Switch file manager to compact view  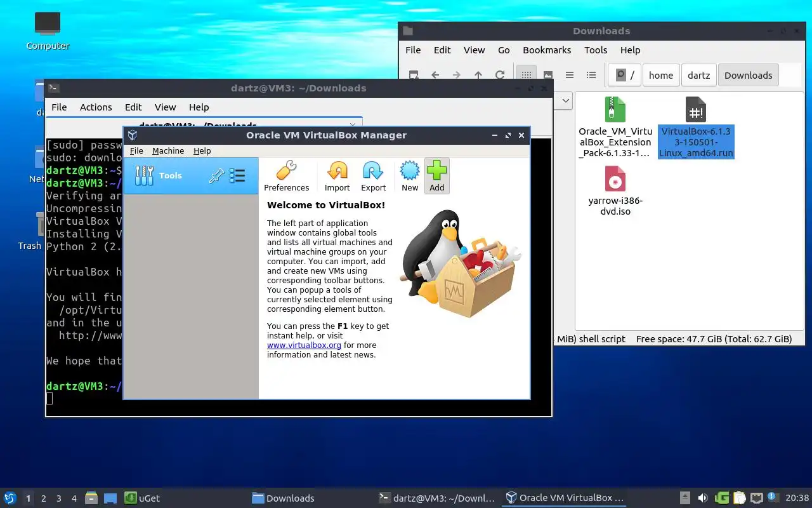[x=570, y=75]
